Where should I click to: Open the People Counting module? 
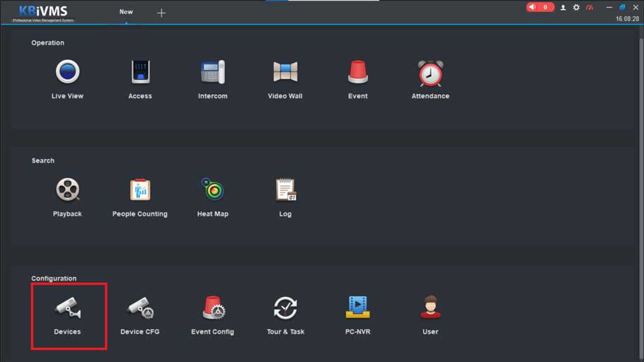click(140, 190)
